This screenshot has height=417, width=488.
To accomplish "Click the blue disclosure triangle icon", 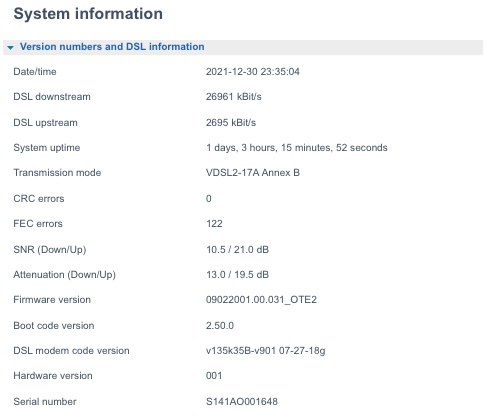I will 10,48.
